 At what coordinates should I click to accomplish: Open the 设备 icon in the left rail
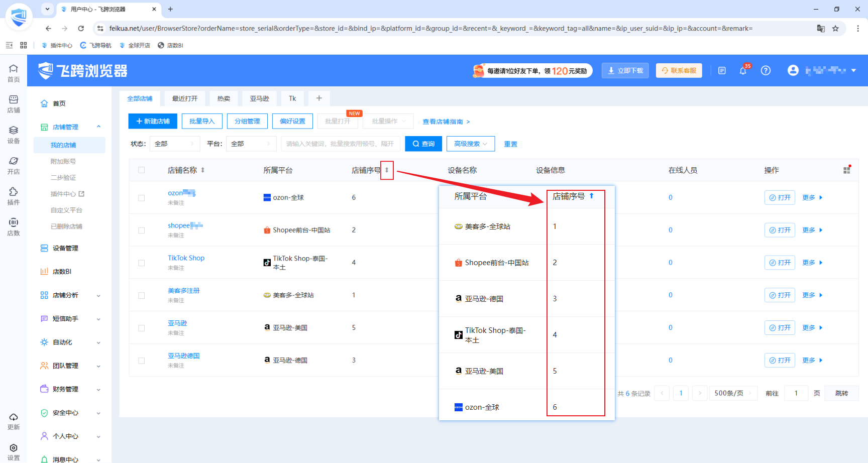coord(14,135)
